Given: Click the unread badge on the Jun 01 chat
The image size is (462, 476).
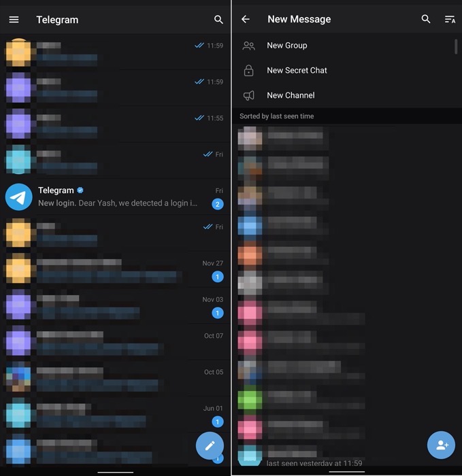Looking at the screenshot, I should pos(218,422).
